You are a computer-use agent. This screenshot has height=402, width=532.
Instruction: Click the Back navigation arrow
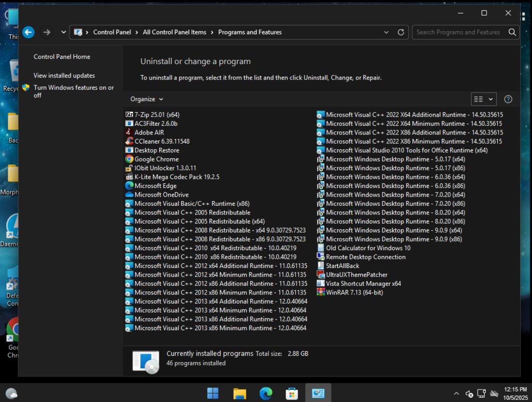pos(28,32)
